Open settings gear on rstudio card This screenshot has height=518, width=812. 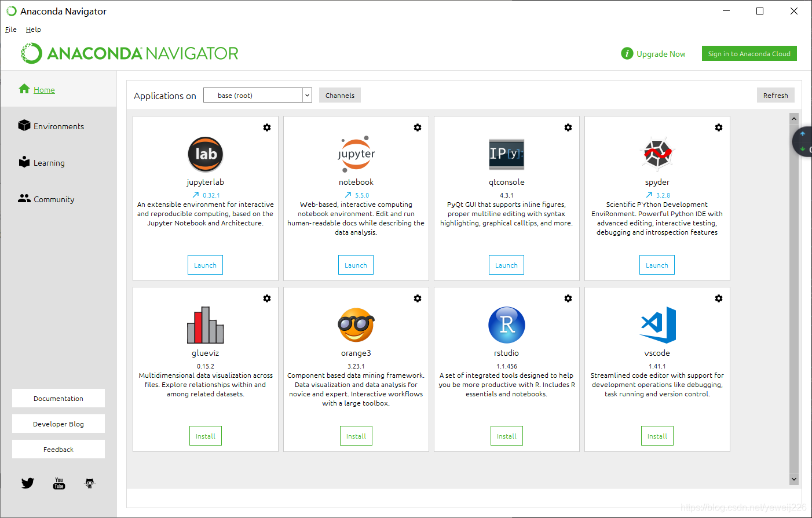[568, 298]
